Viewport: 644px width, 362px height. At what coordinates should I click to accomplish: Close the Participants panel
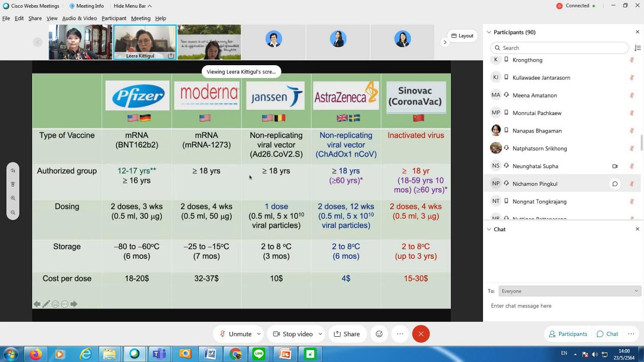click(638, 32)
